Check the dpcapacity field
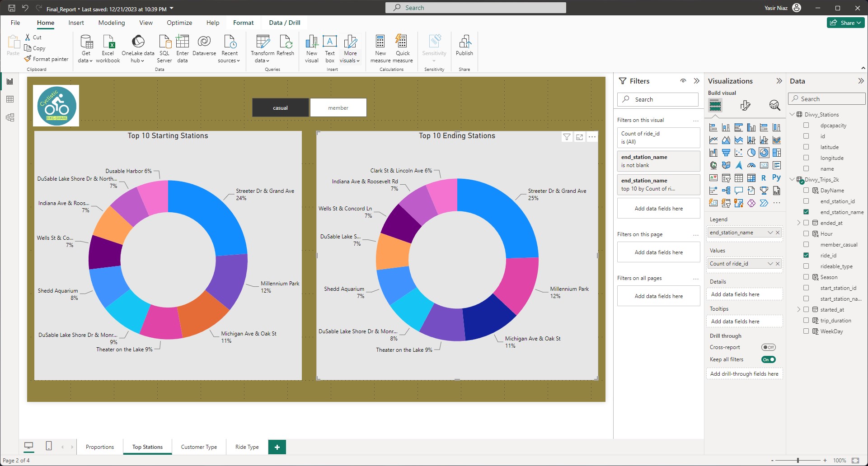This screenshot has width=868, height=466. click(x=806, y=125)
